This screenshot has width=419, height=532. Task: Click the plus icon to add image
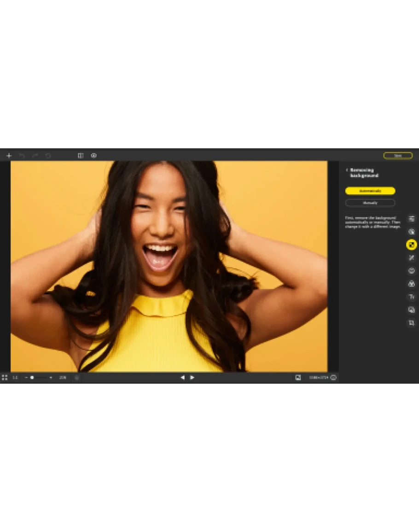9,156
